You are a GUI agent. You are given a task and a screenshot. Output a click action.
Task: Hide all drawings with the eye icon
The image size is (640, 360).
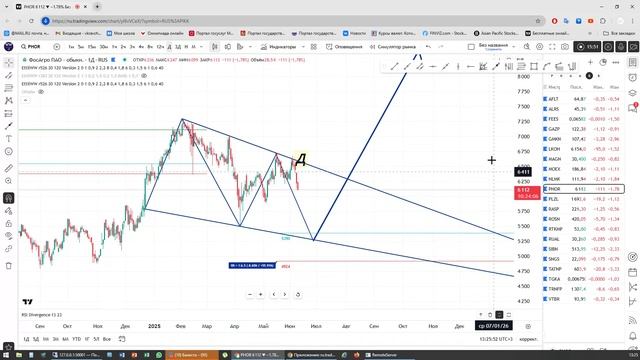pyautogui.click(x=9, y=236)
